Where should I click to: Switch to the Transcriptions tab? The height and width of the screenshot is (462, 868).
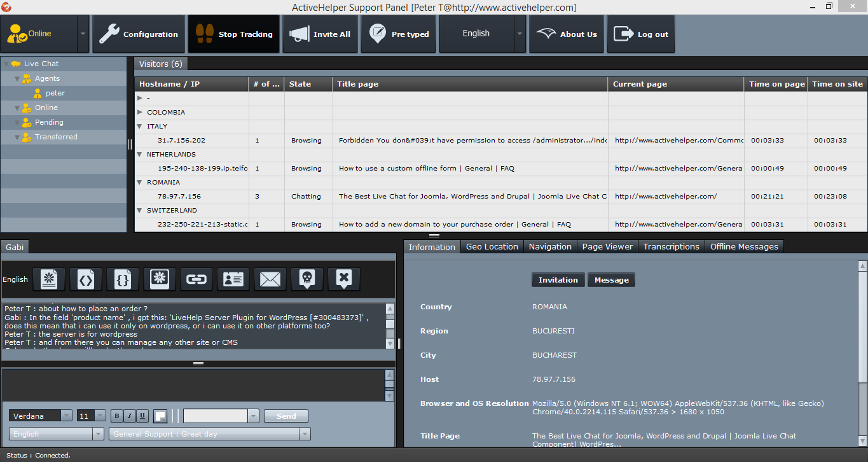pos(671,246)
